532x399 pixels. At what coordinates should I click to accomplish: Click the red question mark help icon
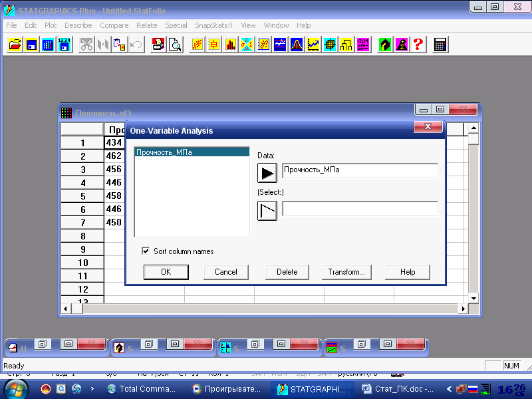coord(418,45)
